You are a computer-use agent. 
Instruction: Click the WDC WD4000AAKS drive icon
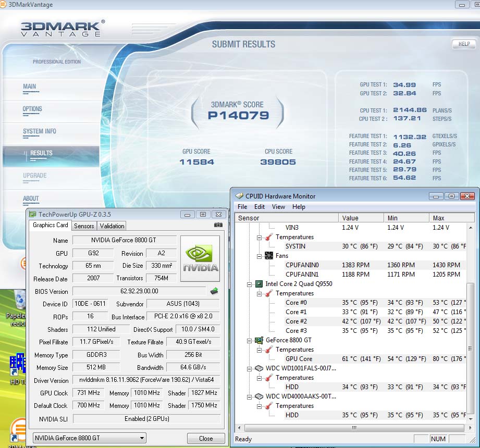click(259, 396)
